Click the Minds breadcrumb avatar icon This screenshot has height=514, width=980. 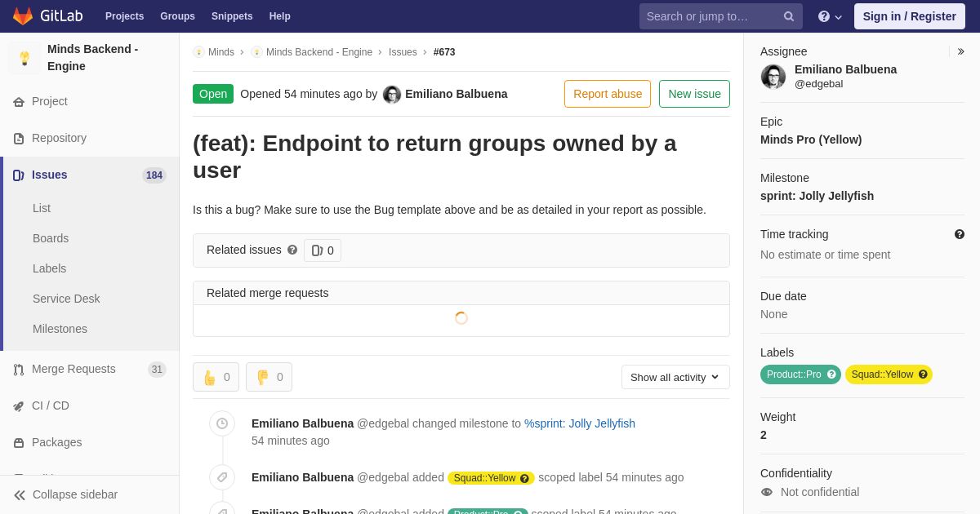[x=198, y=52]
